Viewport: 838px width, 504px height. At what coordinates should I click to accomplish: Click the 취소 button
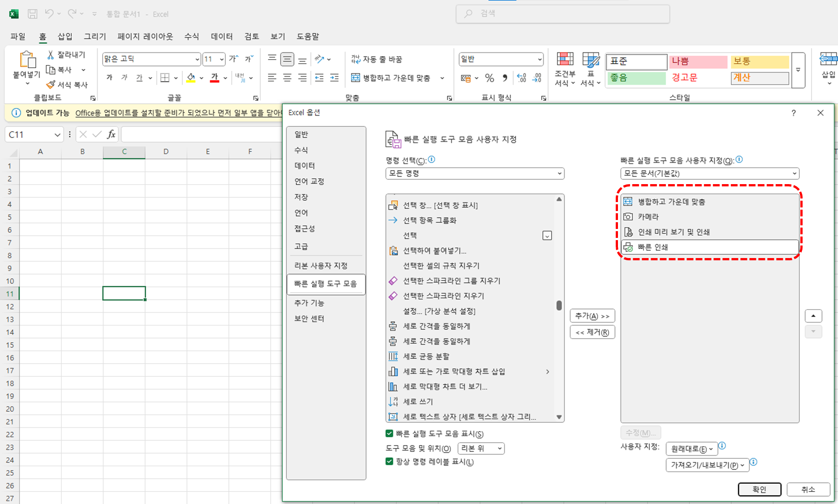click(x=808, y=489)
